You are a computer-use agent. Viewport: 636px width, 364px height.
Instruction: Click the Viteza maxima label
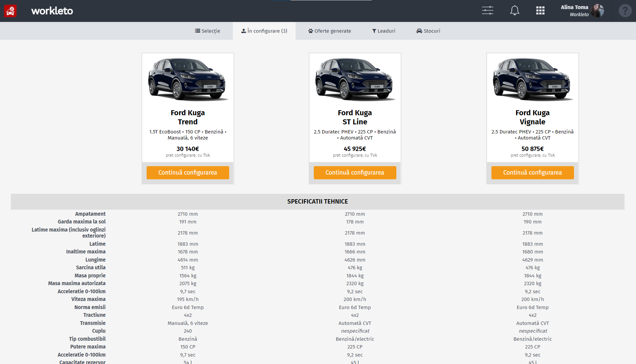tap(88, 299)
